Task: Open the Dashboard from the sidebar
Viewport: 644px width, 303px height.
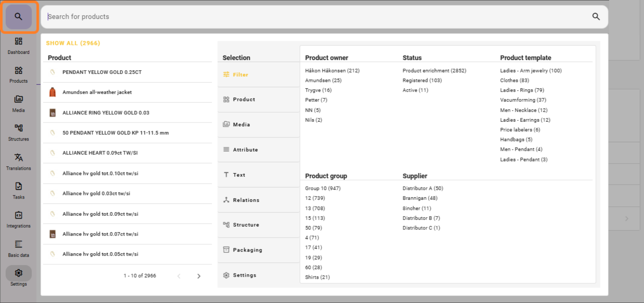Action: click(18, 46)
